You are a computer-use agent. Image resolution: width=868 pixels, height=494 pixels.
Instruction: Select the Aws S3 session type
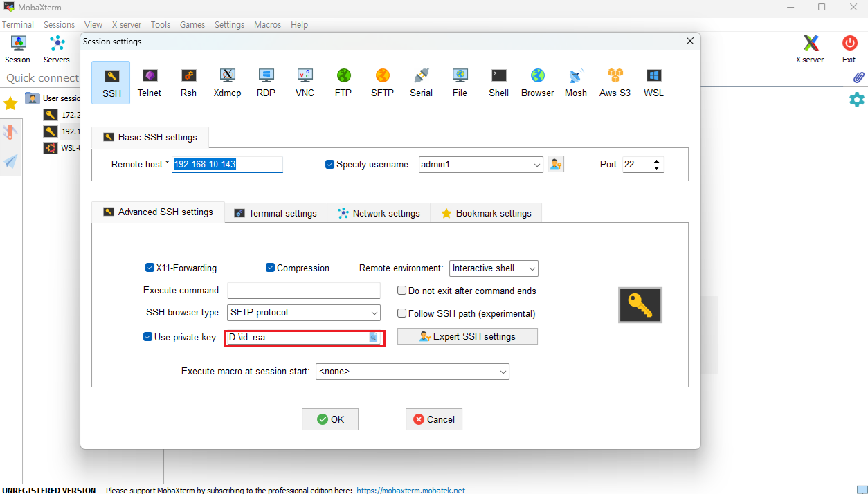tap(615, 82)
